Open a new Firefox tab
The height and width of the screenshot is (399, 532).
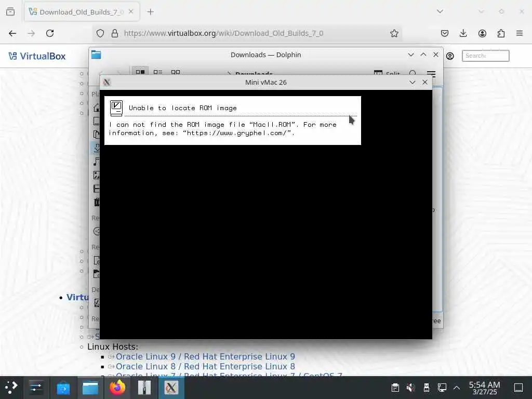click(150, 12)
